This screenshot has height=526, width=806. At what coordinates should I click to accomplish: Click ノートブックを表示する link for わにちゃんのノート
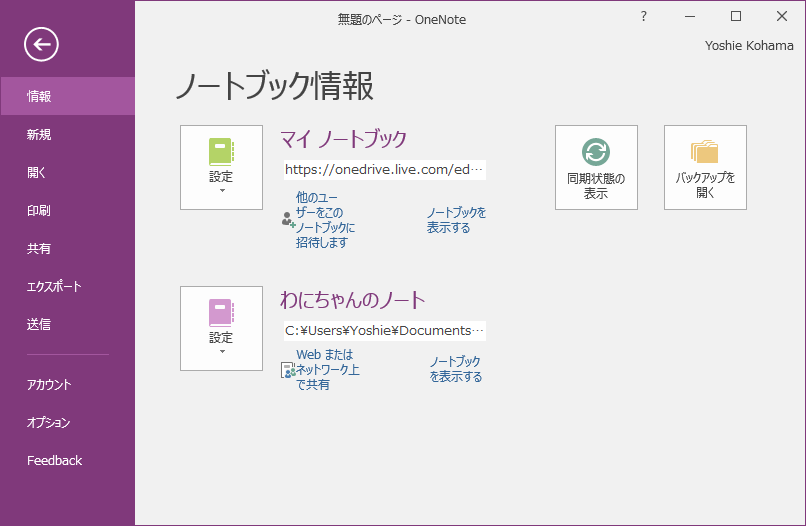[x=456, y=369]
